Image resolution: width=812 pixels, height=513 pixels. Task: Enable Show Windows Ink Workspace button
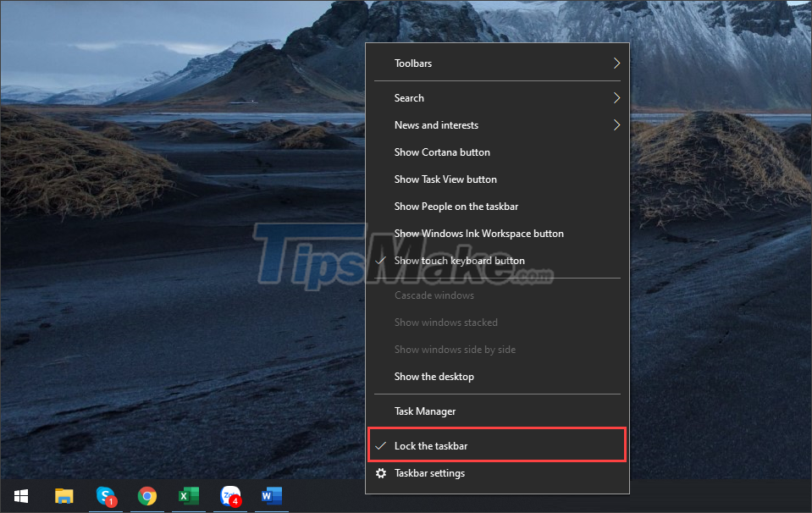pos(497,234)
